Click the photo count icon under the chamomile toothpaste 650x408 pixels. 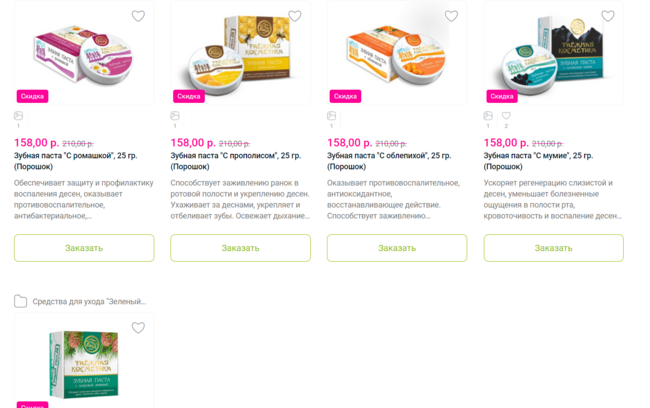(x=18, y=117)
